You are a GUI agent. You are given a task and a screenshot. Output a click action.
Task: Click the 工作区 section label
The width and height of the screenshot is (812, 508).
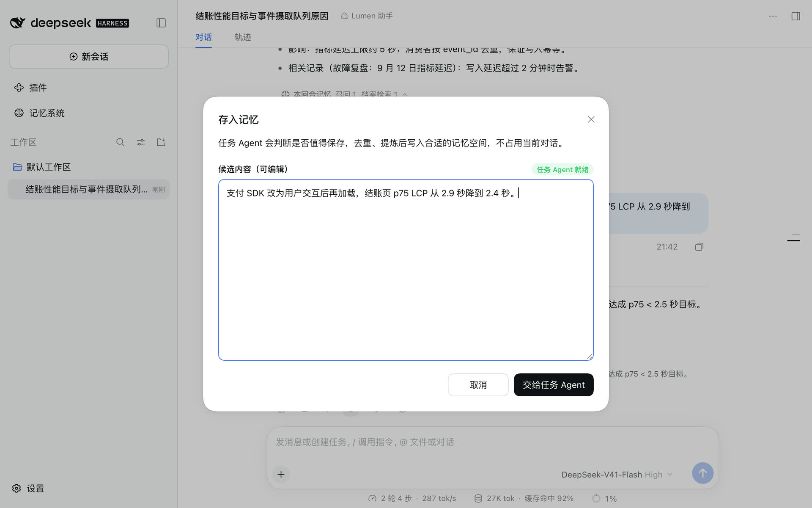(x=24, y=142)
